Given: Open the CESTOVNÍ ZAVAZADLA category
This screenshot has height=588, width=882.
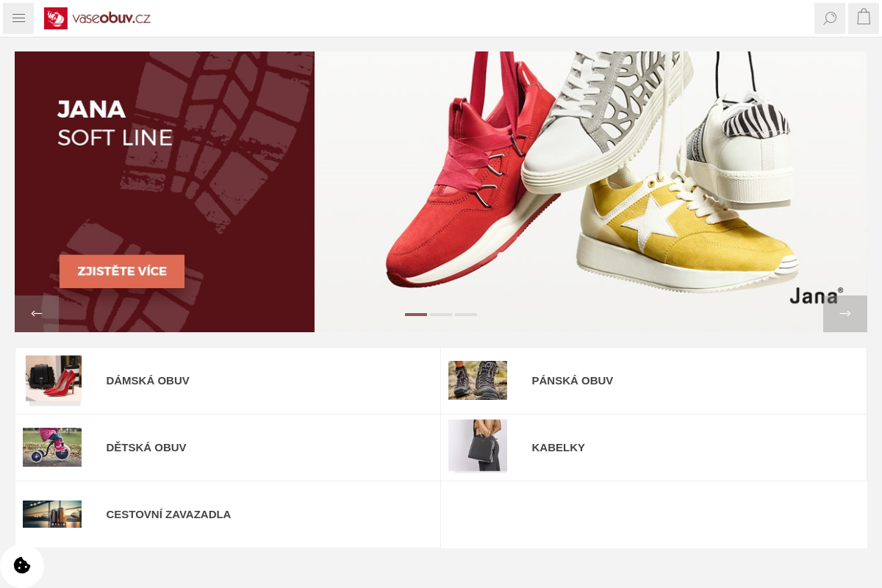Looking at the screenshot, I should coord(228,514).
